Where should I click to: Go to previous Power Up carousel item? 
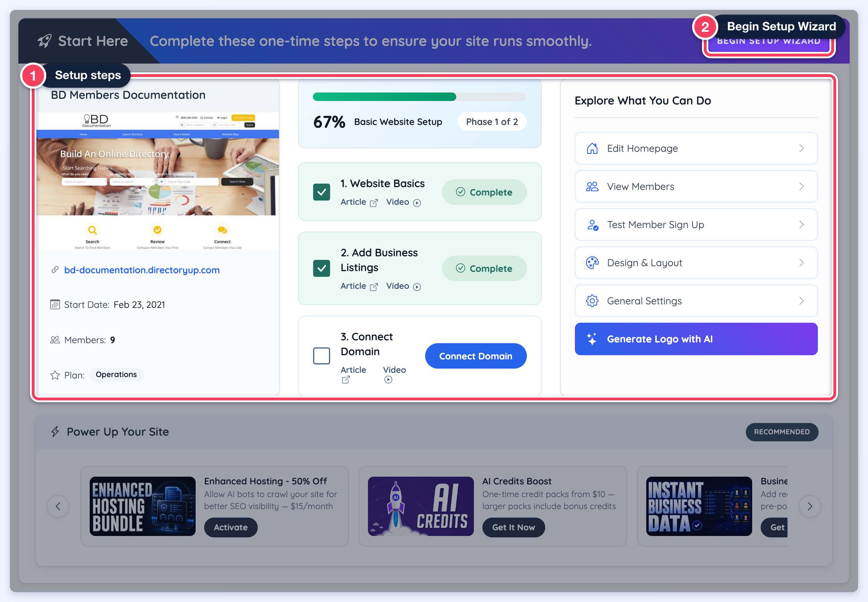pos(58,506)
